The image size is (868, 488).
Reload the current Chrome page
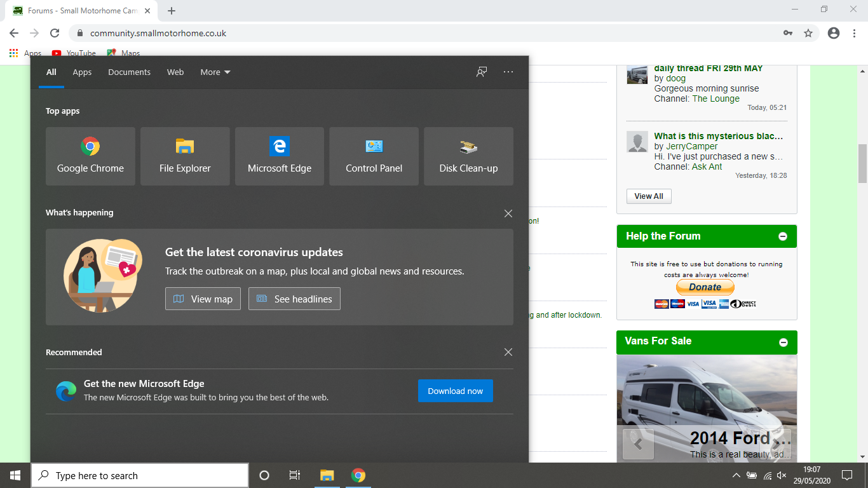(x=55, y=33)
